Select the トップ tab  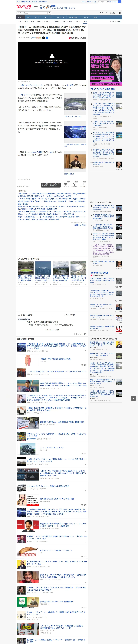[x=20, y=17]
